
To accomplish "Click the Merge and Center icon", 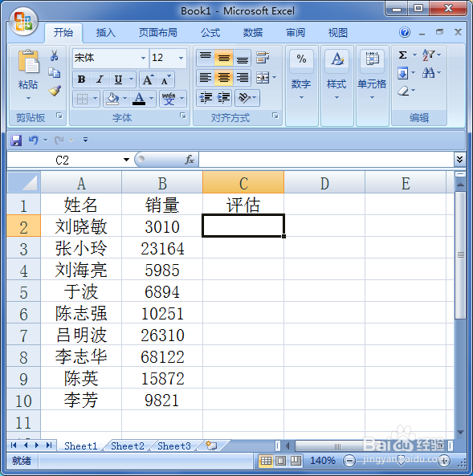I will pyautogui.click(x=263, y=77).
